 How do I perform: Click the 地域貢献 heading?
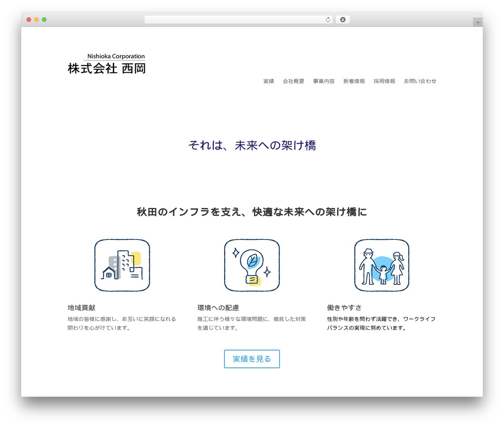82,308
